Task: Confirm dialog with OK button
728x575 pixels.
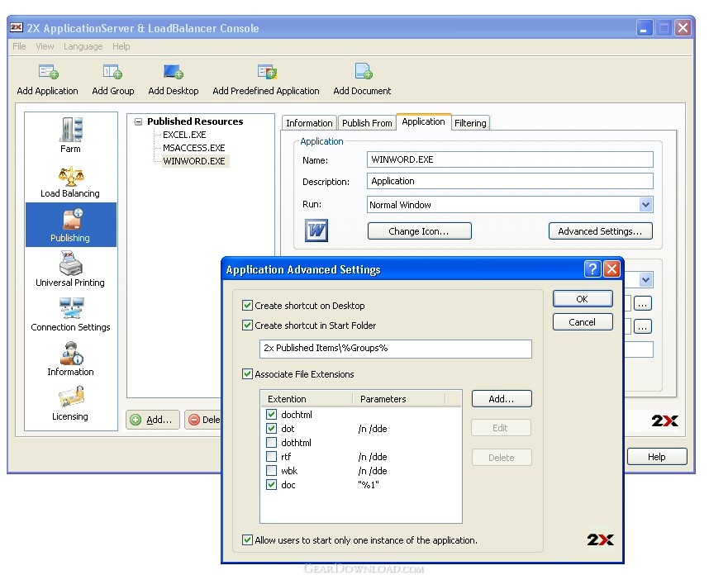Action: coord(583,299)
